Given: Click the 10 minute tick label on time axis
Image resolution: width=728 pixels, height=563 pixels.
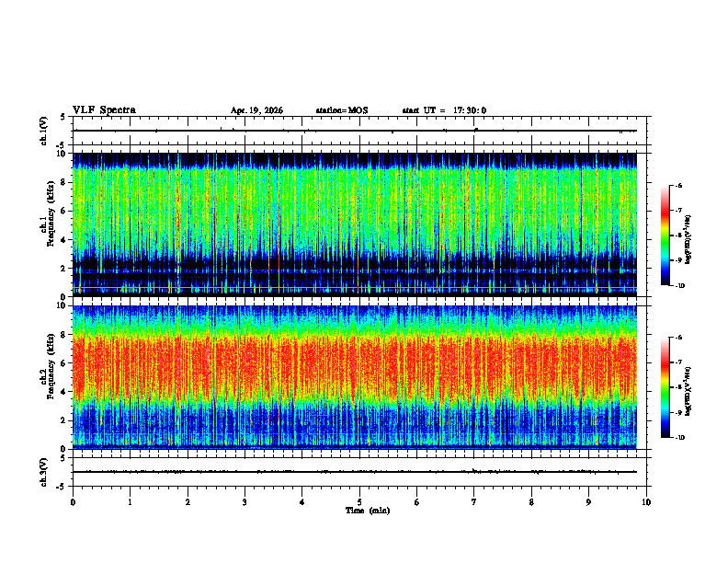Looking at the screenshot, I should point(646,502).
